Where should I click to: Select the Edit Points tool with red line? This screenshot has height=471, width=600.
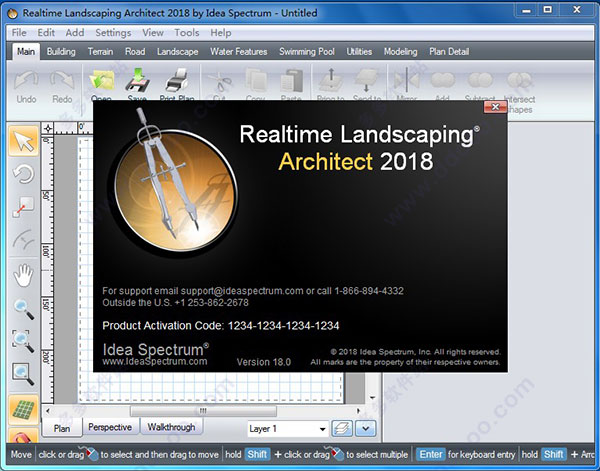point(23,207)
